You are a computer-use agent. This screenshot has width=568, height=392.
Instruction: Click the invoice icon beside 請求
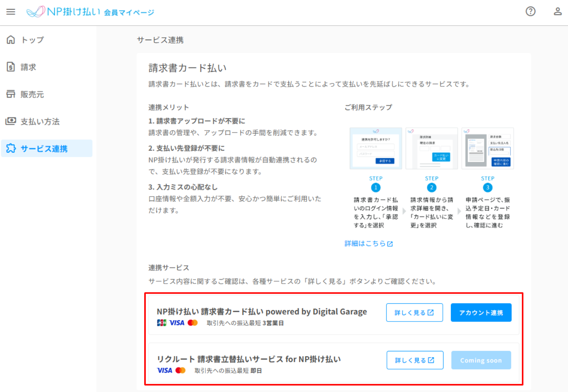[x=11, y=67]
